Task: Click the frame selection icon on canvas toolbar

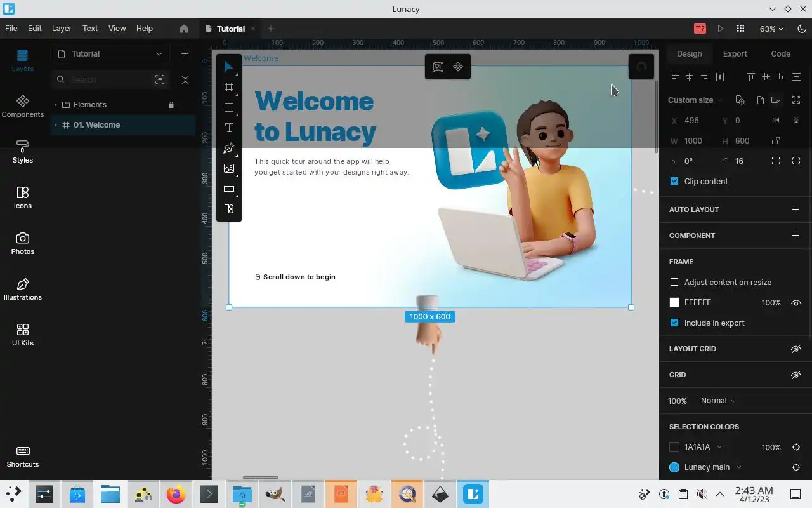Action: [x=438, y=67]
